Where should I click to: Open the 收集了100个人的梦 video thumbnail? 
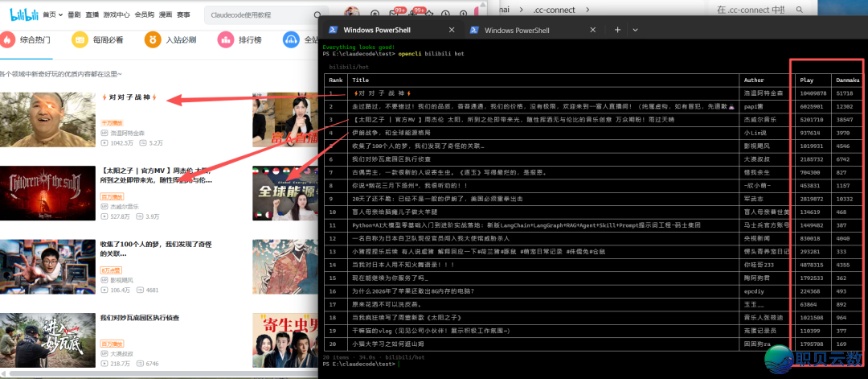point(47,266)
